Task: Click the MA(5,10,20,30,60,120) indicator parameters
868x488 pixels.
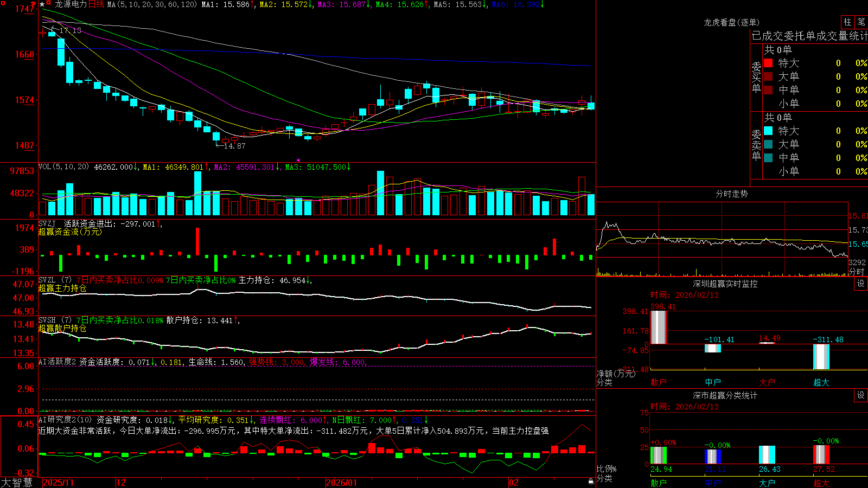Action: 152,4
